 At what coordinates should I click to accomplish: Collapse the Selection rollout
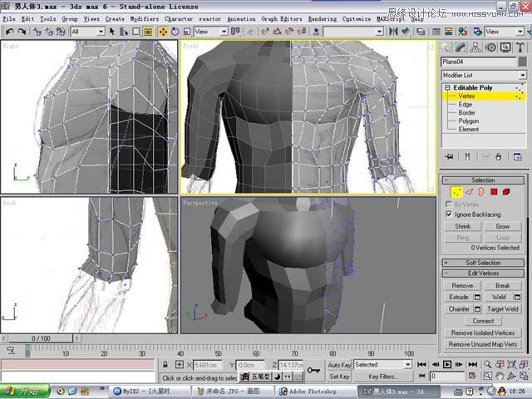(483, 180)
